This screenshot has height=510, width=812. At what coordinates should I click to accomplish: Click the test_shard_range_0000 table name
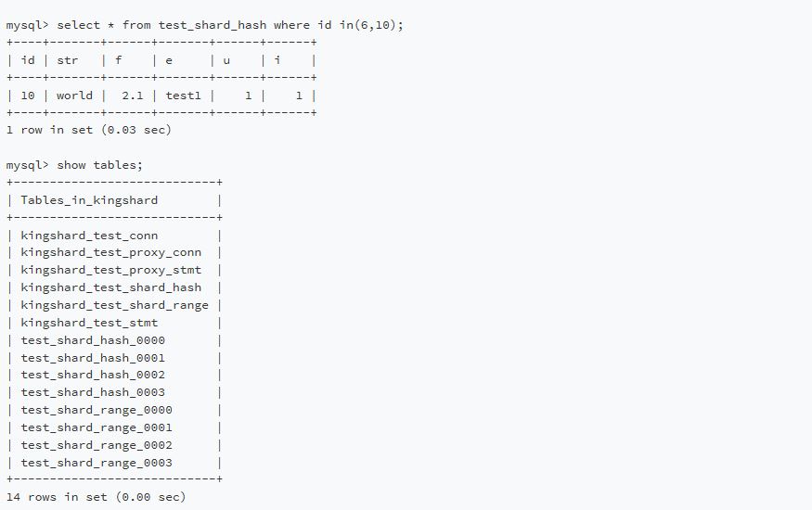[x=97, y=410]
